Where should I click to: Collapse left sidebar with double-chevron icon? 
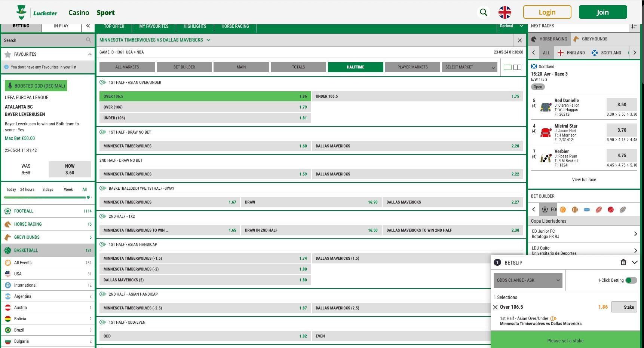[x=88, y=26]
